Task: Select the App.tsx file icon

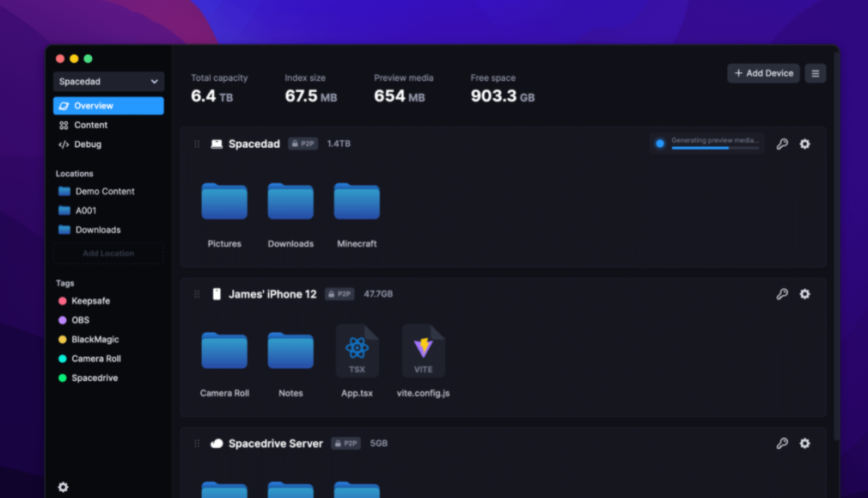Action: click(357, 351)
